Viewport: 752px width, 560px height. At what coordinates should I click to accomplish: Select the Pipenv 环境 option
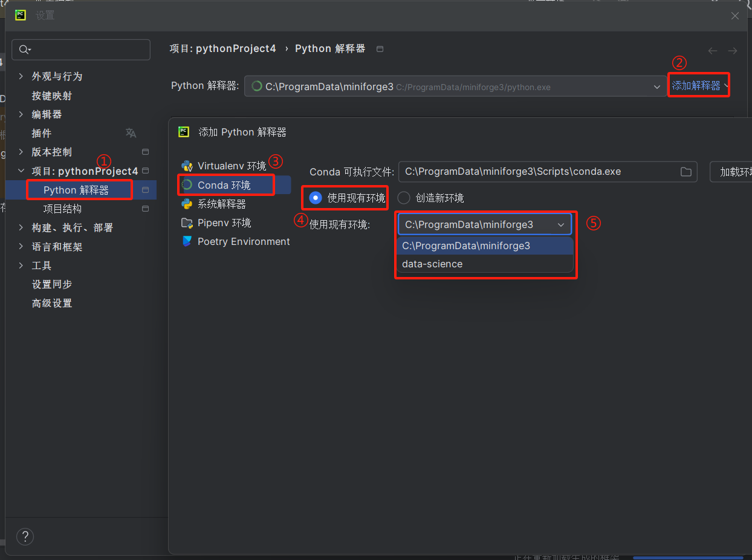pyautogui.click(x=226, y=223)
